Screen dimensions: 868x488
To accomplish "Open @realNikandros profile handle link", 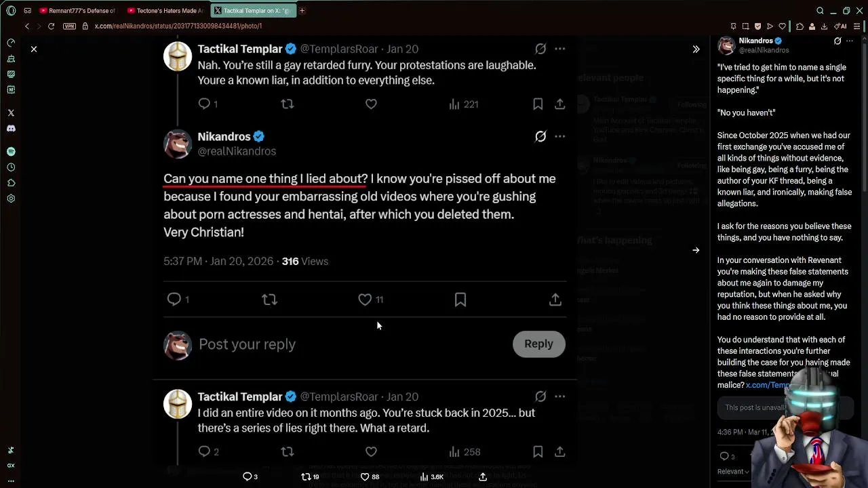I will [x=237, y=151].
